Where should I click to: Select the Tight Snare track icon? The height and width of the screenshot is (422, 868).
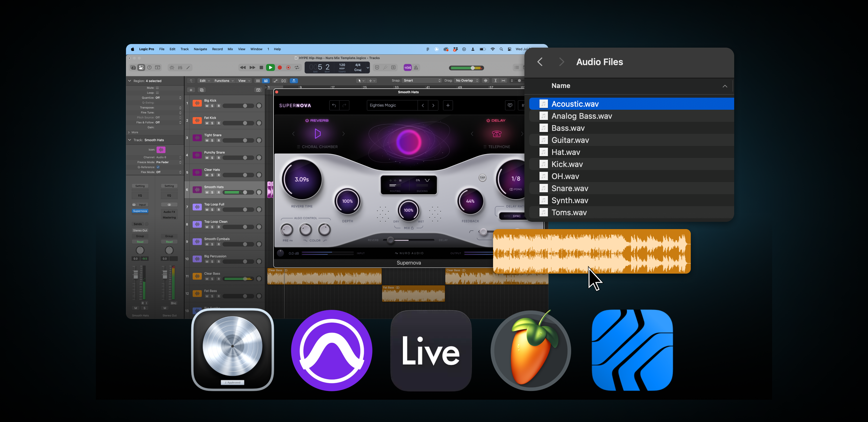click(x=197, y=138)
